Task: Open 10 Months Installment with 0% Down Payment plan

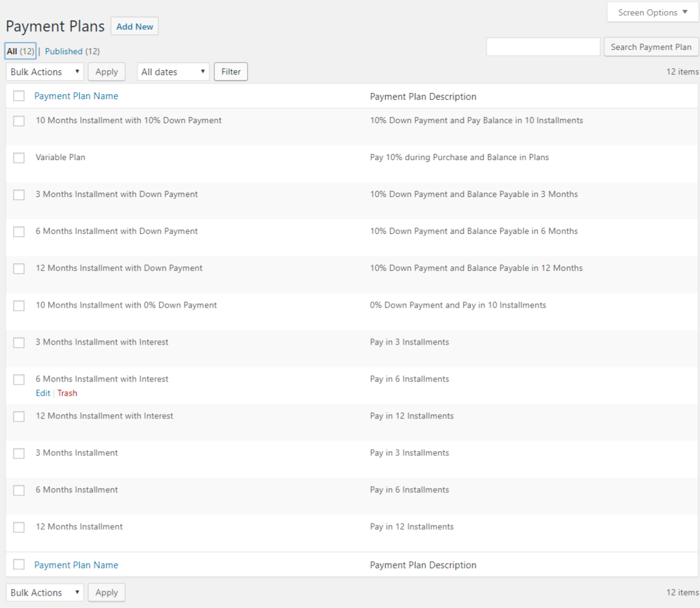Action: (x=126, y=305)
